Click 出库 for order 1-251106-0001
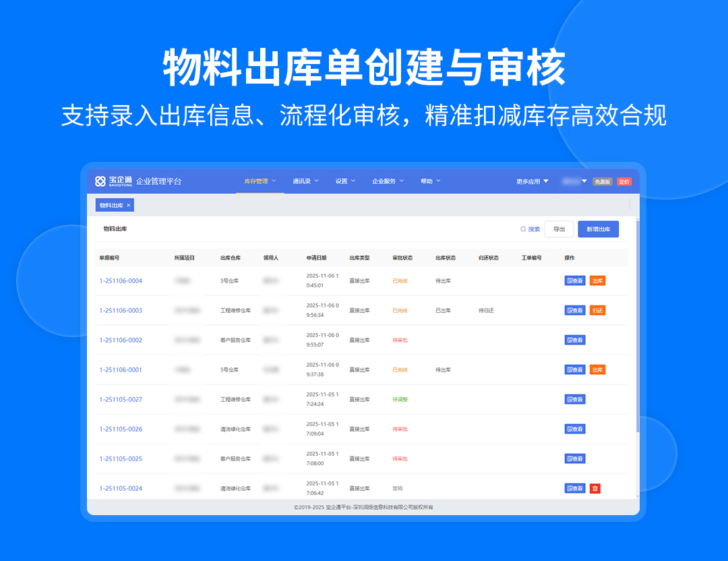 [597, 370]
